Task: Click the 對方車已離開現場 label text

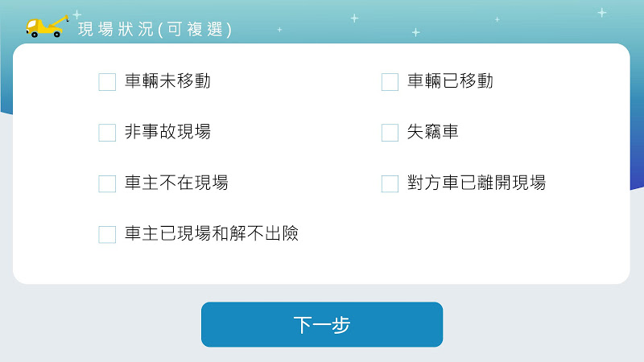Action: tap(477, 183)
